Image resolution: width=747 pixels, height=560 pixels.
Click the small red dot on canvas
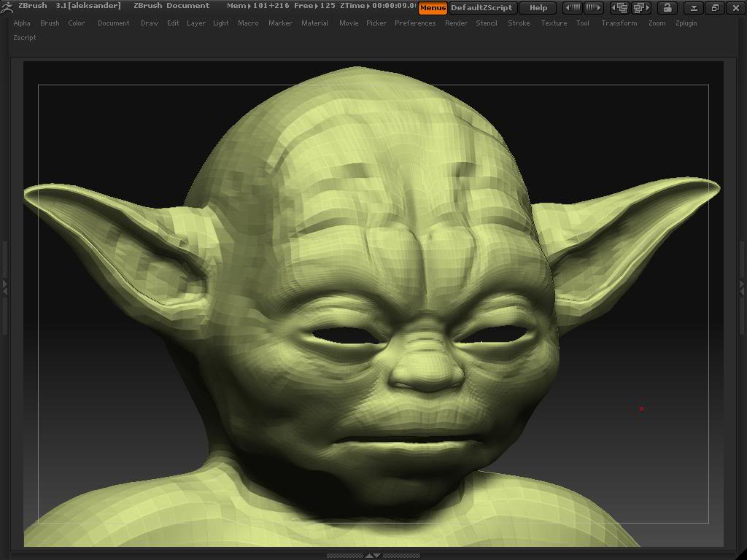click(641, 408)
